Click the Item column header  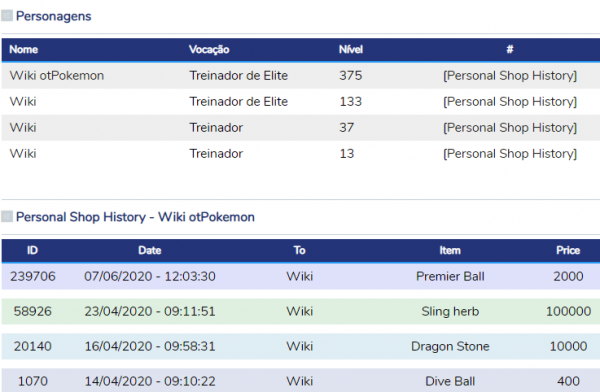pyautogui.click(x=450, y=250)
